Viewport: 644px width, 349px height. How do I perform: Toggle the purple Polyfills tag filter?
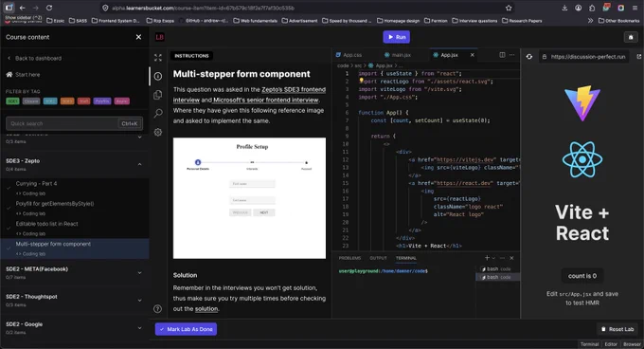tap(102, 101)
